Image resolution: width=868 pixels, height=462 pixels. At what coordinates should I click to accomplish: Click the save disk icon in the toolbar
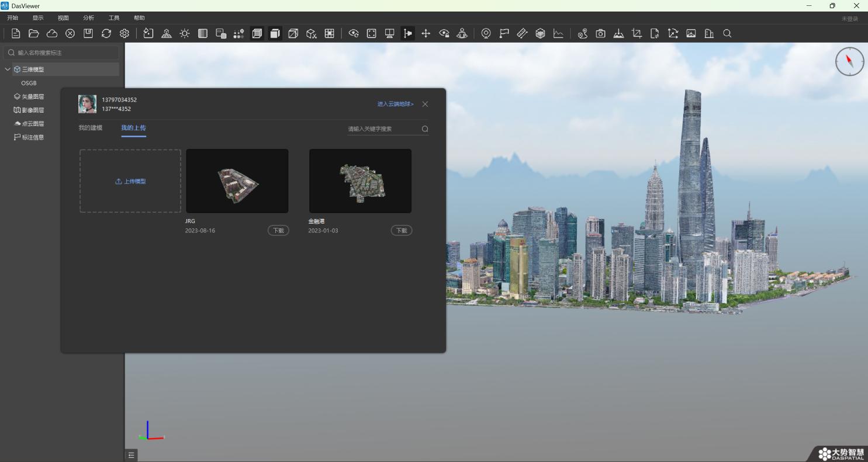[x=88, y=34]
